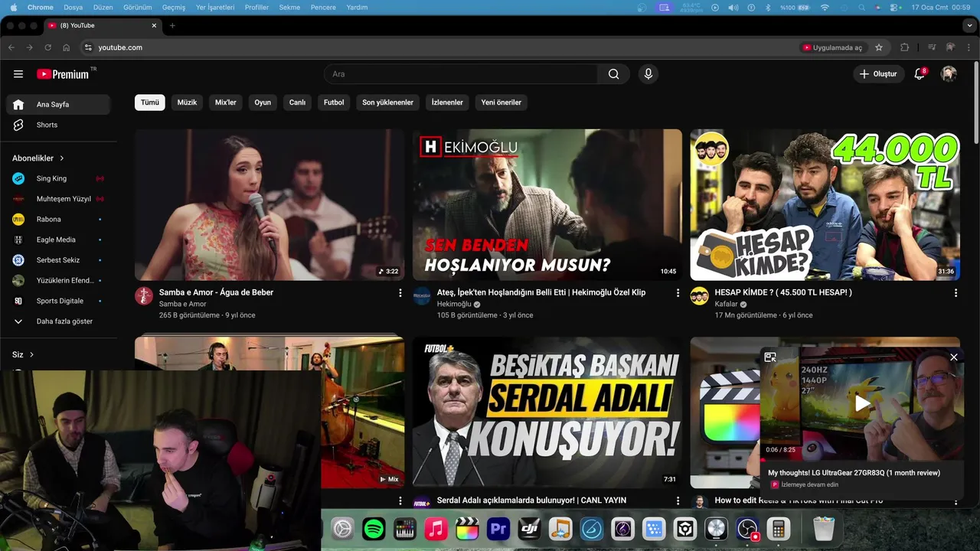980x551 pixels.
Task: Select the Oyun filter chip
Action: (263, 103)
